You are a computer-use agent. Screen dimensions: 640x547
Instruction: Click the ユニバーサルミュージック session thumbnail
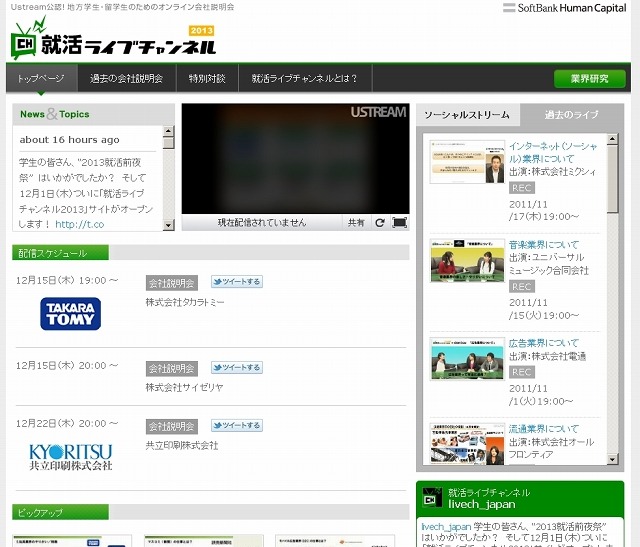(467, 261)
